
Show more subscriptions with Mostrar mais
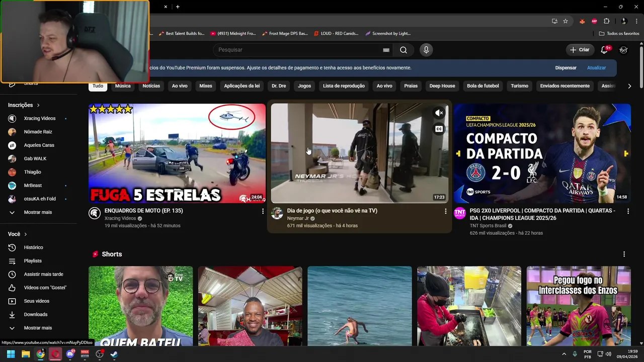(x=37, y=212)
